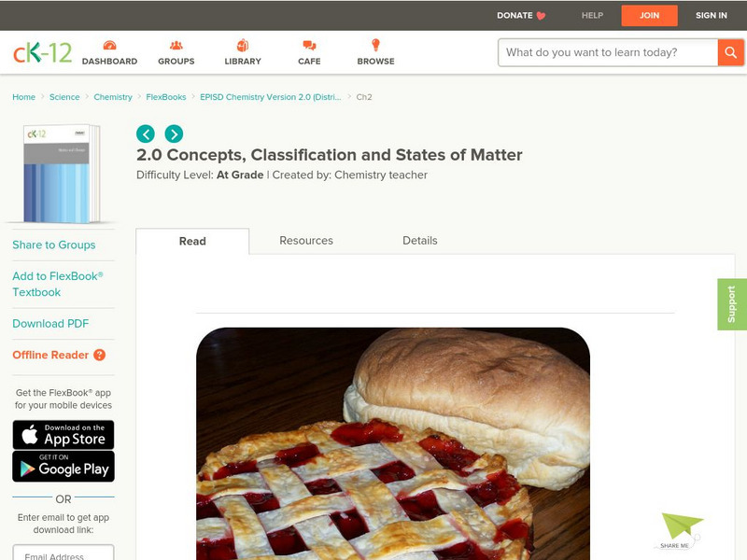Click the Download PDF link
This screenshot has width=747, height=560.
coord(50,323)
